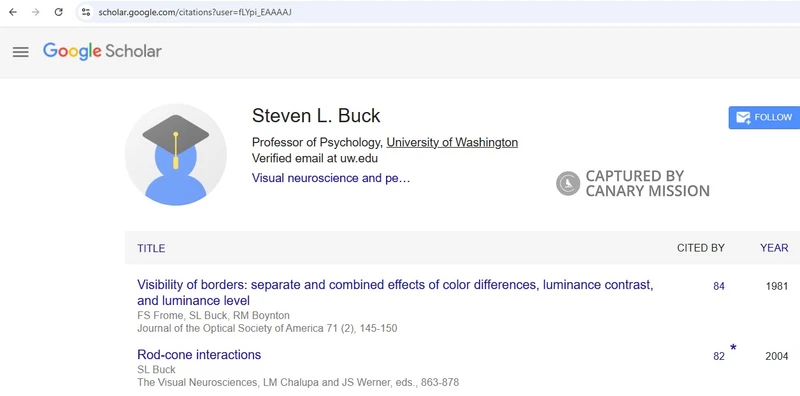The image size is (800, 396).
Task: Select the year 1981
Action: click(777, 286)
